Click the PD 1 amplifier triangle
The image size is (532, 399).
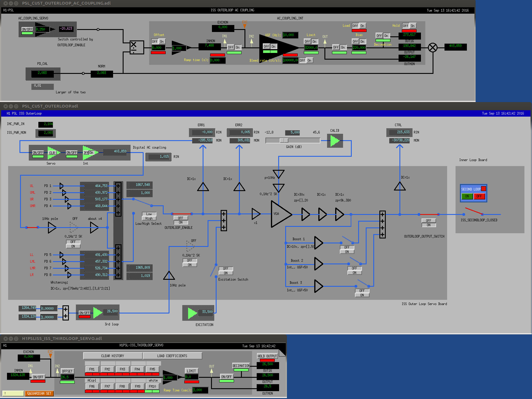coord(61,186)
